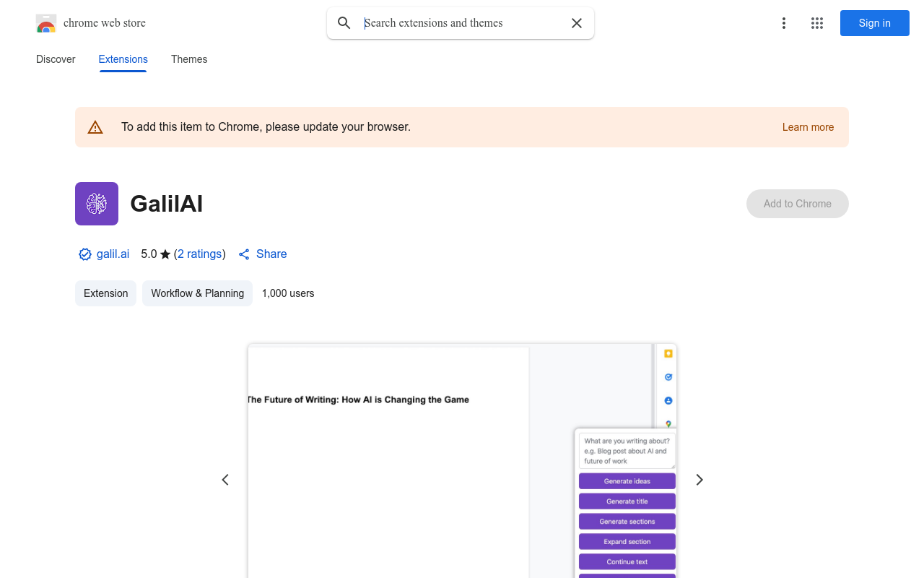
Task: Open the Learn more link
Action: (x=808, y=127)
